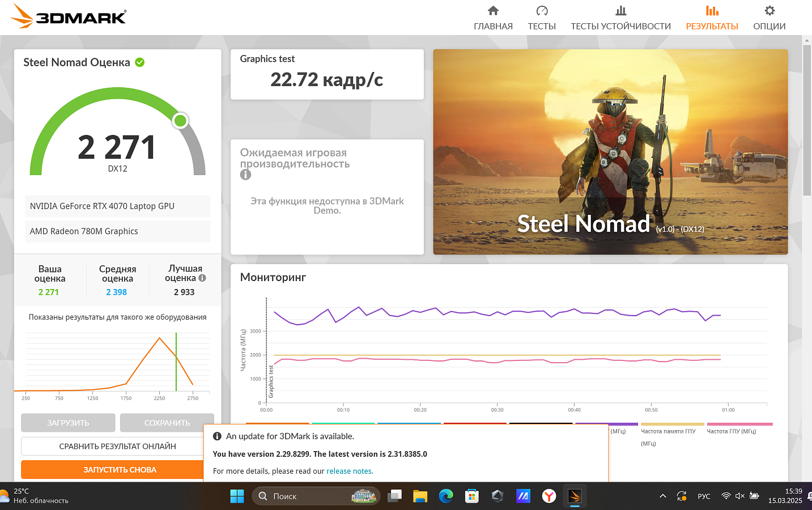Switch to the Тесты tab
This screenshot has height=510, width=812.
click(542, 18)
